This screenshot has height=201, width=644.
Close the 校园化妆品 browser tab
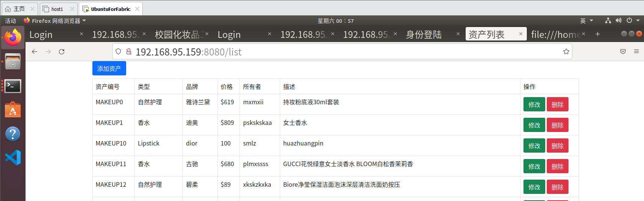(207, 34)
